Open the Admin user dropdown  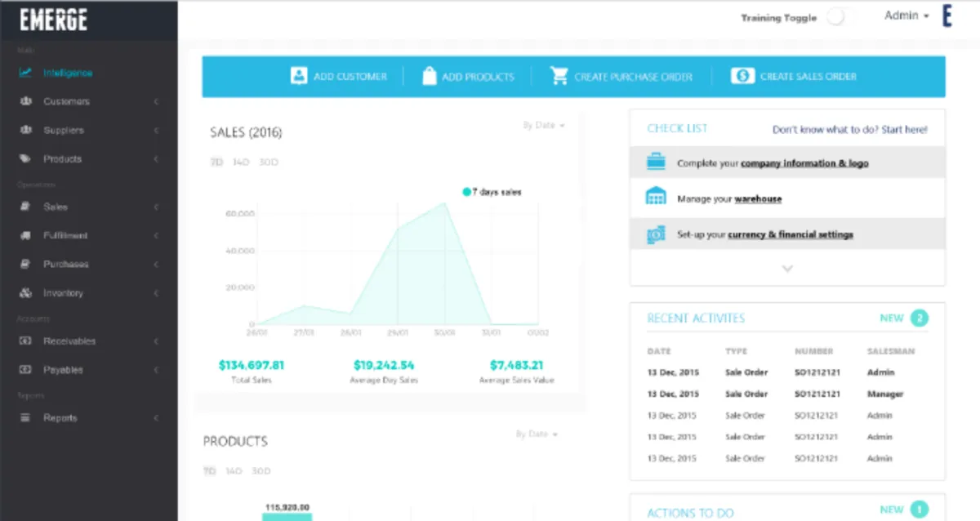point(906,16)
